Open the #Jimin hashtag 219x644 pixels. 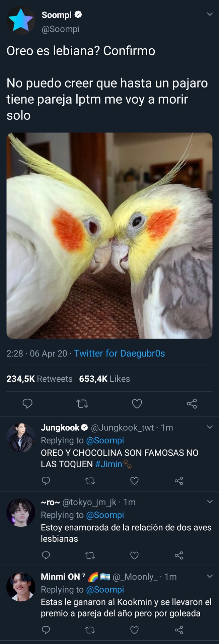[108, 464]
